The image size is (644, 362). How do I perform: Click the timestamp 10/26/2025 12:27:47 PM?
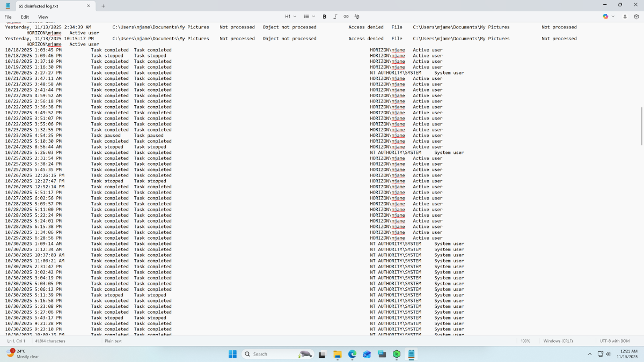tap(35, 181)
